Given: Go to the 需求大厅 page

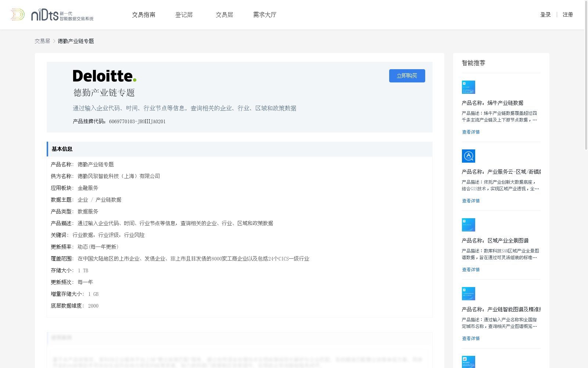Looking at the screenshot, I should 265,15.
